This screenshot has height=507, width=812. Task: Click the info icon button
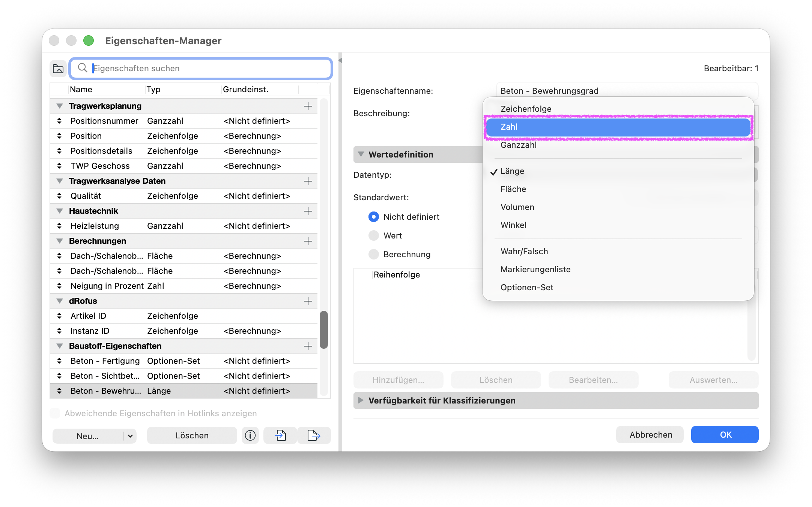click(250, 435)
